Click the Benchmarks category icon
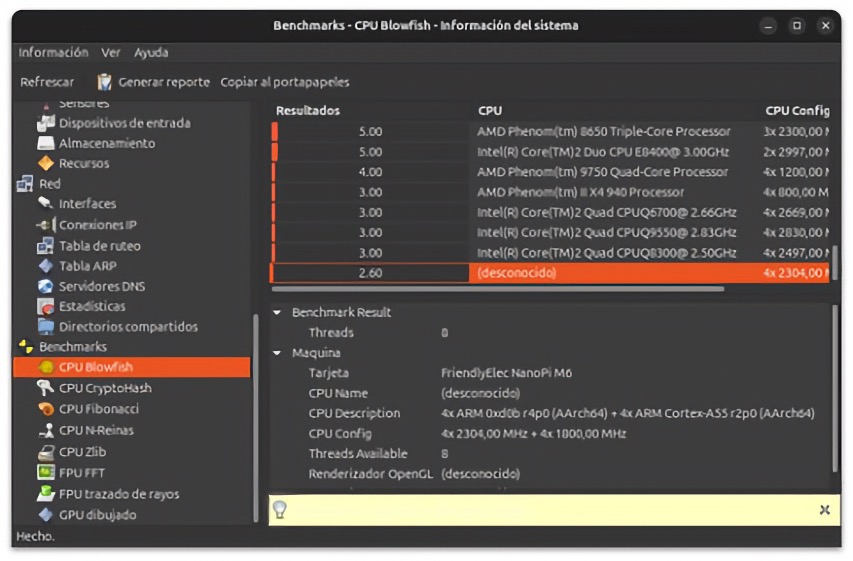This screenshot has height=561, width=853. click(x=26, y=347)
